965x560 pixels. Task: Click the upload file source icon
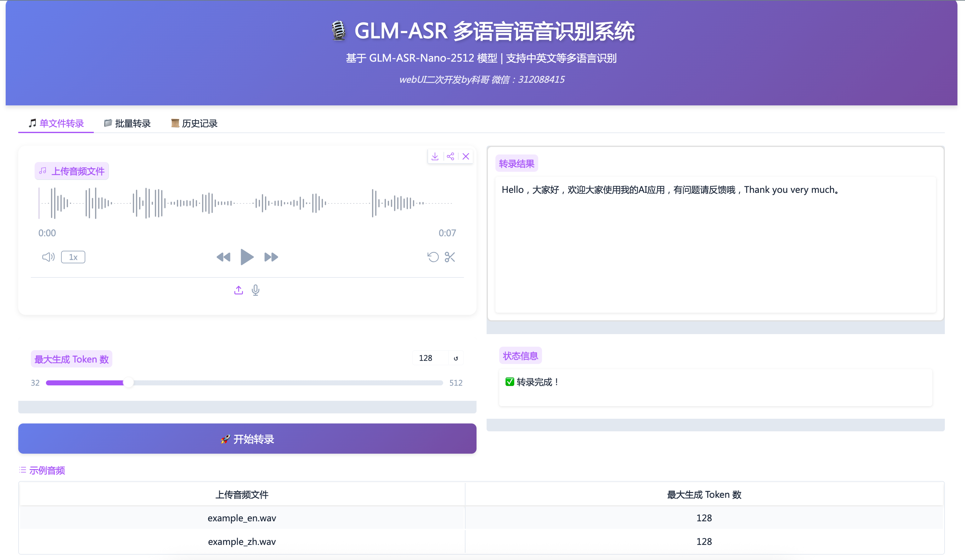[x=239, y=290]
